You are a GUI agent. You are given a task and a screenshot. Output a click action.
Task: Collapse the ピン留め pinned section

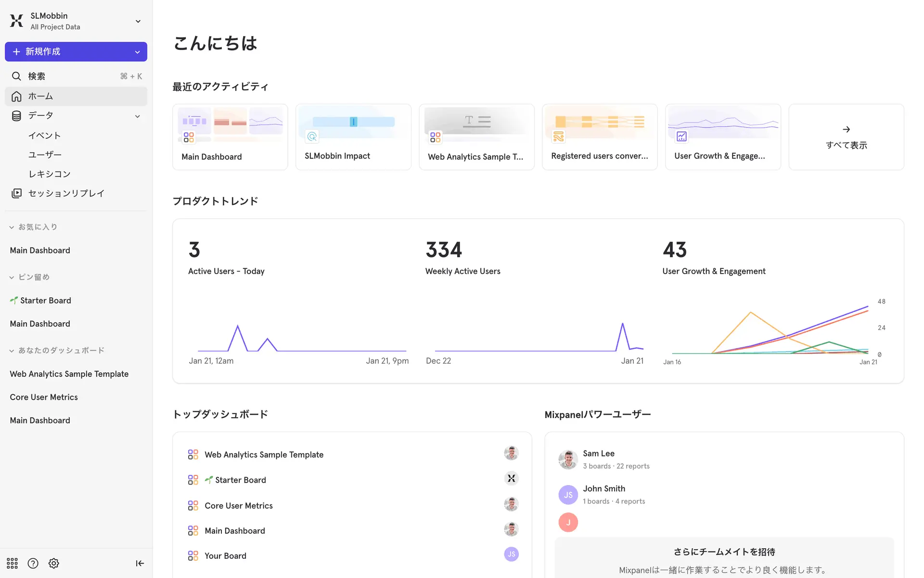[12, 277]
